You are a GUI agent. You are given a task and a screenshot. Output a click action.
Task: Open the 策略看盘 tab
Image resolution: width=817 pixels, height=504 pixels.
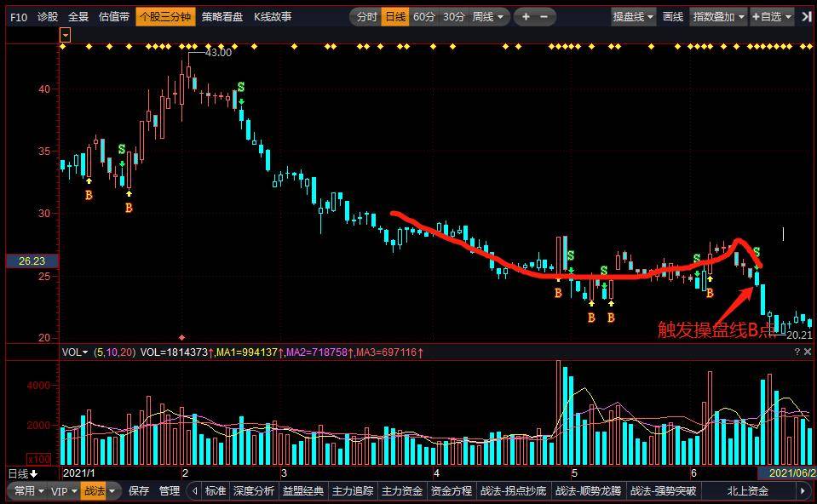[x=222, y=17]
